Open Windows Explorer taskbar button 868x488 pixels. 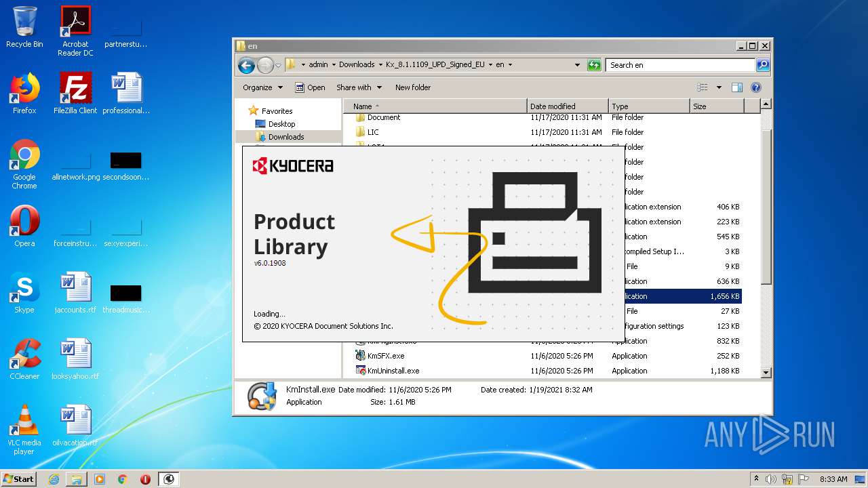point(77,479)
